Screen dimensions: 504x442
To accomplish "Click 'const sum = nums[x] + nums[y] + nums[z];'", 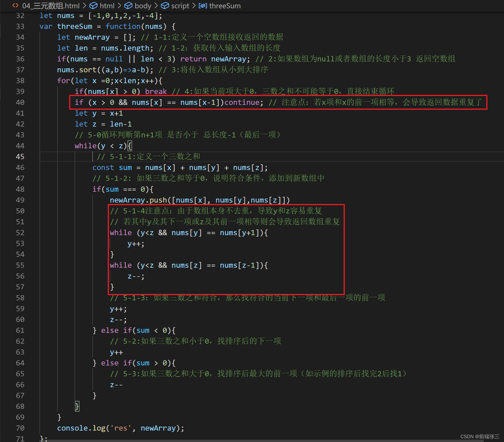I will tap(180, 167).
